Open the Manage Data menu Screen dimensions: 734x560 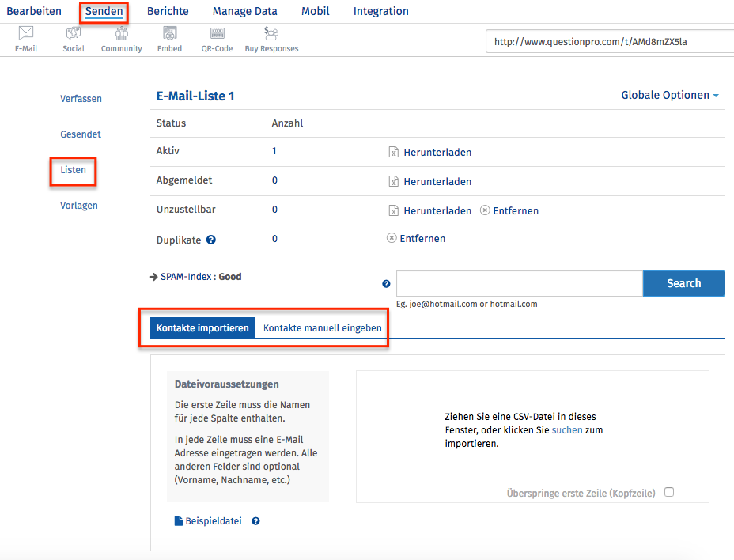pyautogui.click(x=245, y=11)
